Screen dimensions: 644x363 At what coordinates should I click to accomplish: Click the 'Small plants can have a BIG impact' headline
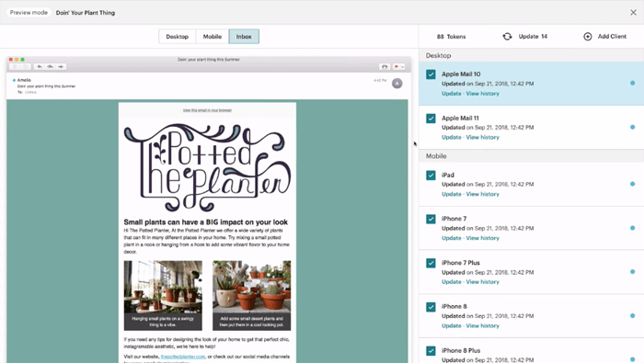pos(206,221)
